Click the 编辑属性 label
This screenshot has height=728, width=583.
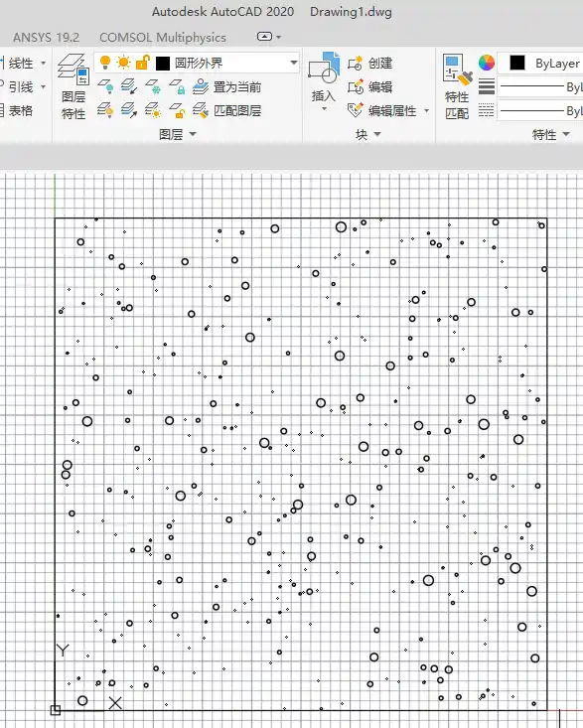[x=392, y=111]
